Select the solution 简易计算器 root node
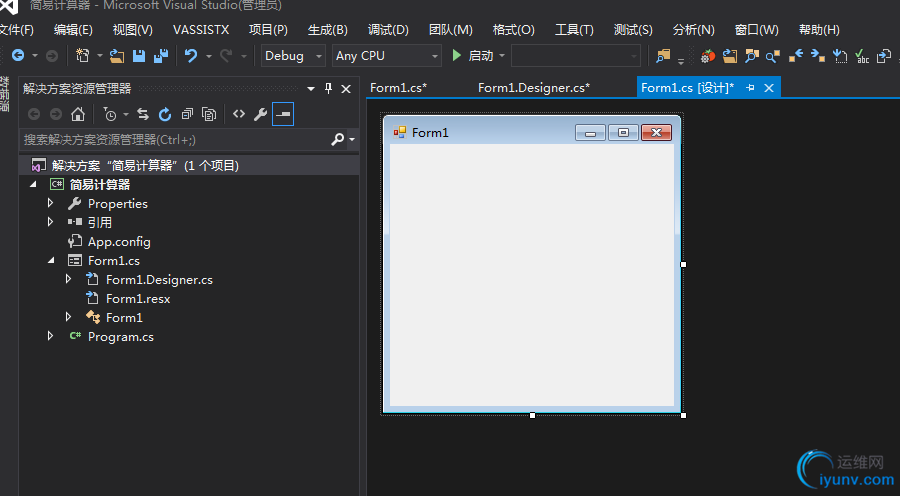The width and height of the screenshot is (900, 496). [x=189, y=165]
